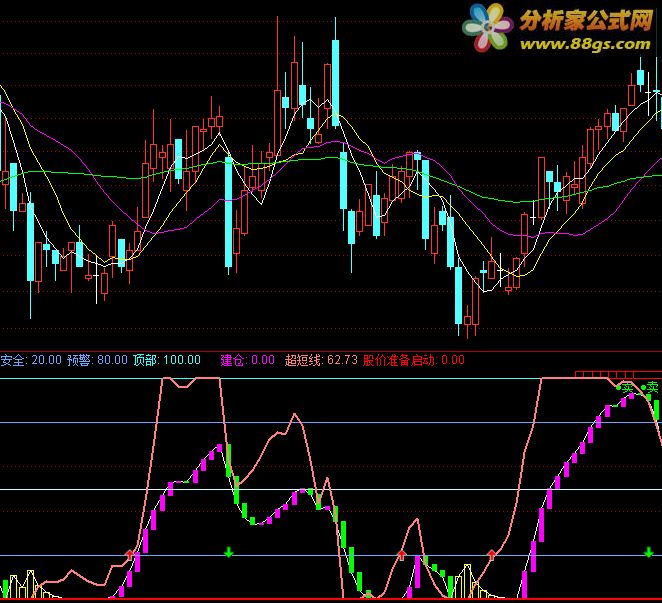The height and width of the screenshot is (603, 662).
Task: Click the rightmost red up-arrow buy marker
Action: (491, 554)
